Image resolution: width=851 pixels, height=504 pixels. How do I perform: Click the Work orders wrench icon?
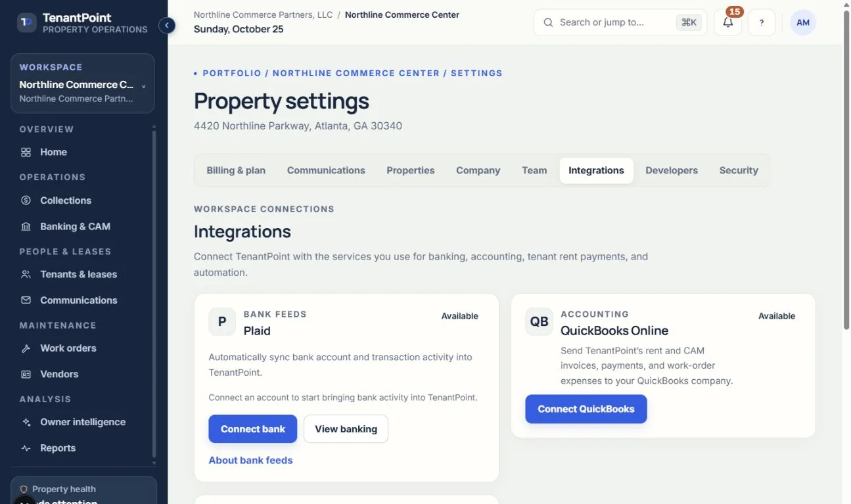26,348
